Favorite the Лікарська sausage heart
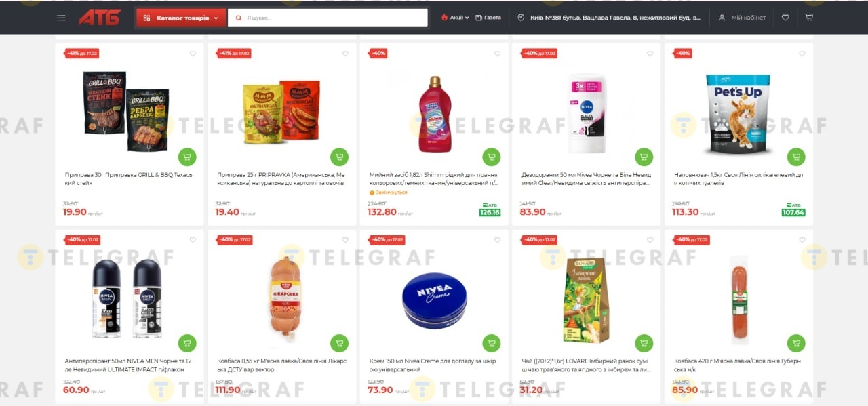The height and width of the screenshot is (406, 868). (x=345, y=240)
